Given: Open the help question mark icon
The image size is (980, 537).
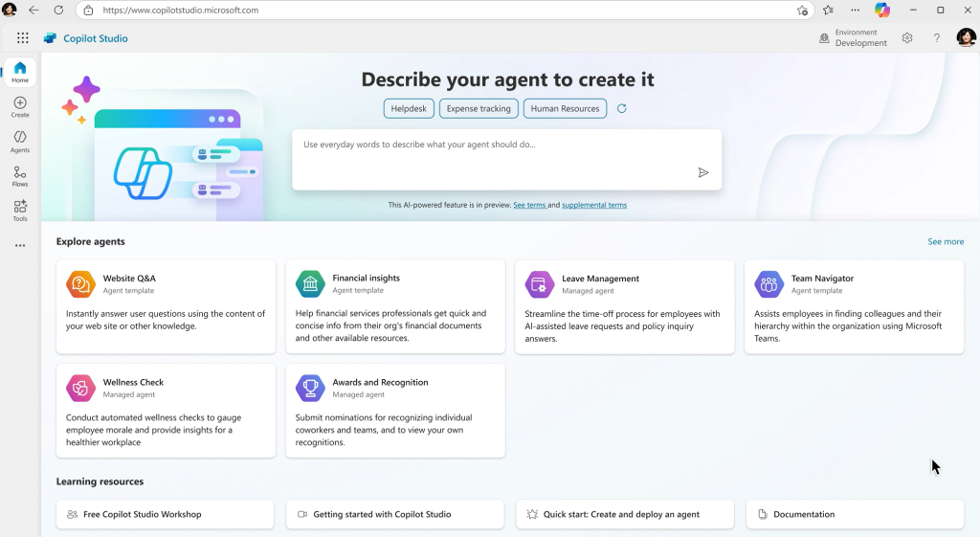Looking at the screenshot, I should click(x=937, y=38).
